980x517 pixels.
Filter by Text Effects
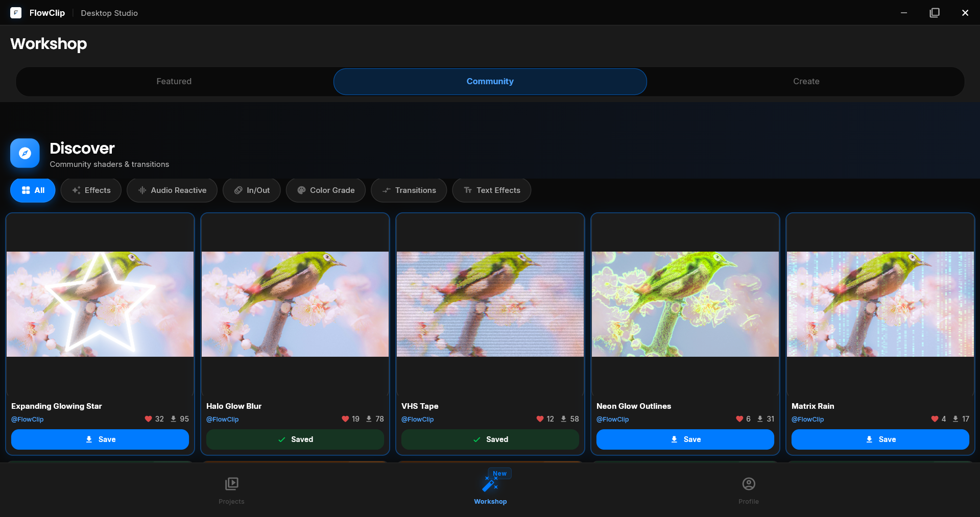[492, 190]
